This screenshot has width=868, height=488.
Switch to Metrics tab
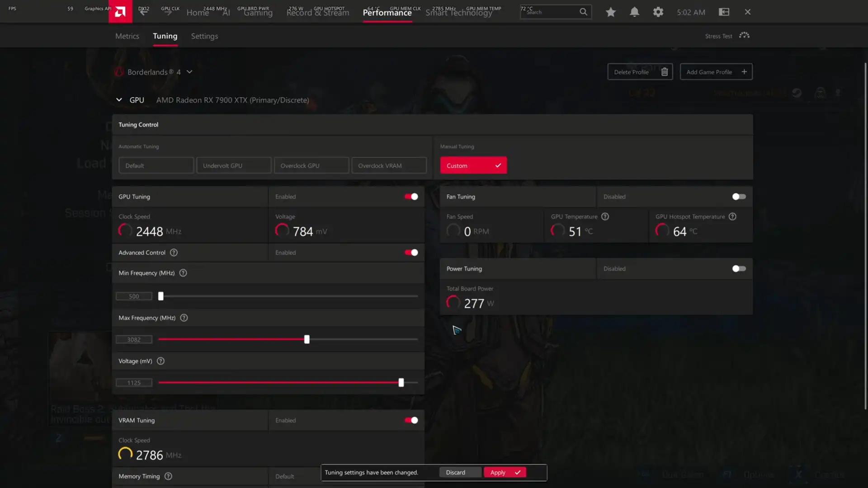pyautogui.click(x=127, y=36)
